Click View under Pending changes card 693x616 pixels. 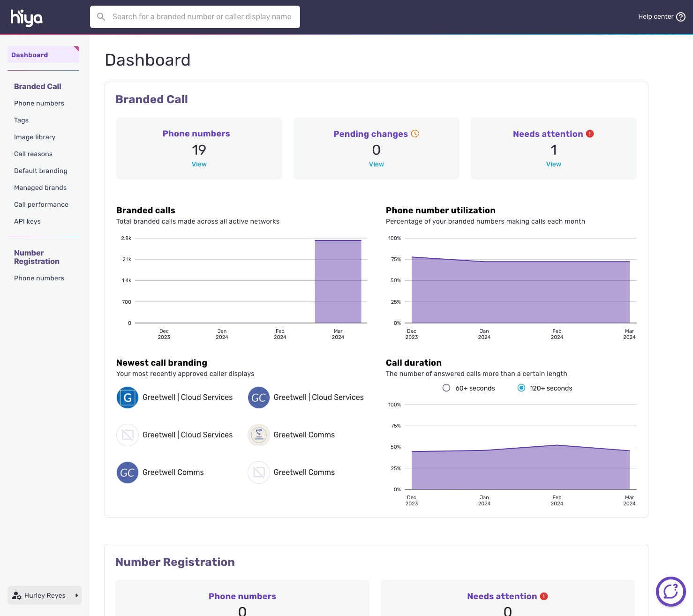[376, 164]
